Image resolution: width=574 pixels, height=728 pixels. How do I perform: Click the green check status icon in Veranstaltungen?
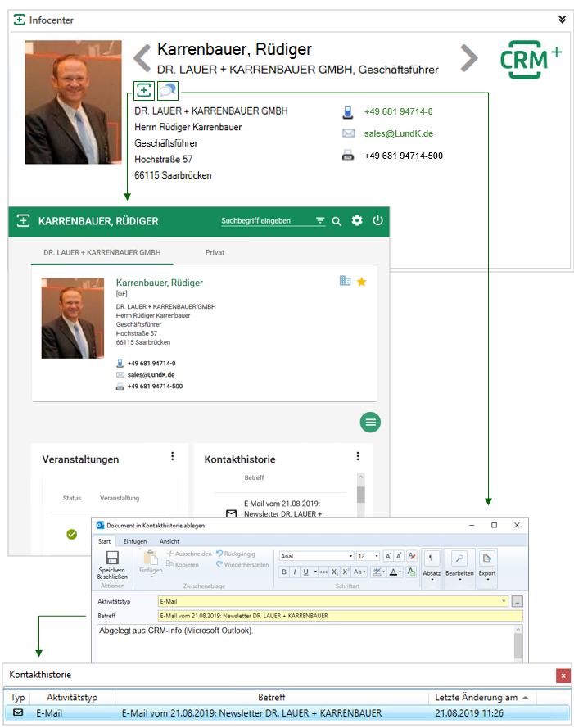point(71,535)
